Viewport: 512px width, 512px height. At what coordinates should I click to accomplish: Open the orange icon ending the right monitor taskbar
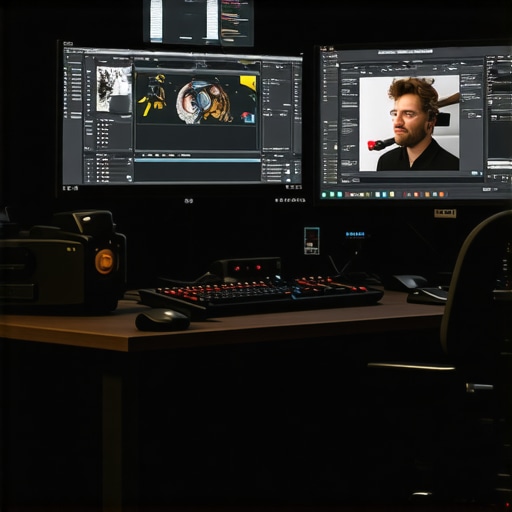pyautogui.click(x=442, y=194)
